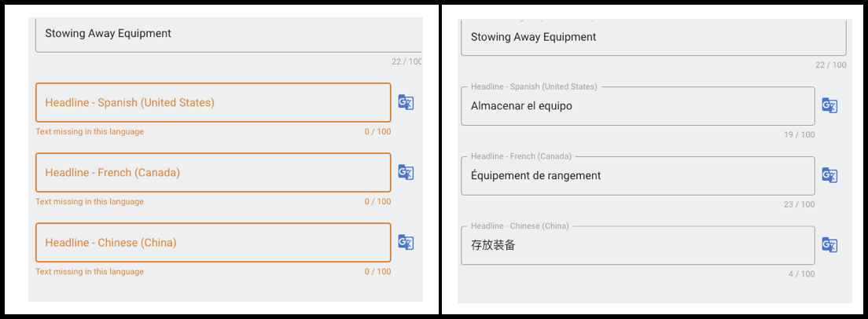
Task: Click 'Text missing in this language' under French field
Action: point(90,202)
